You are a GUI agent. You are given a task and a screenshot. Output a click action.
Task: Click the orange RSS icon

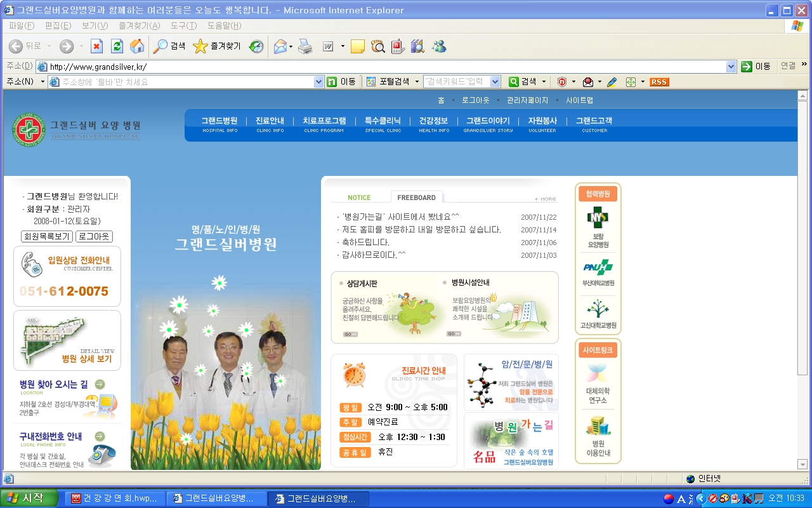tap(659, 82)
